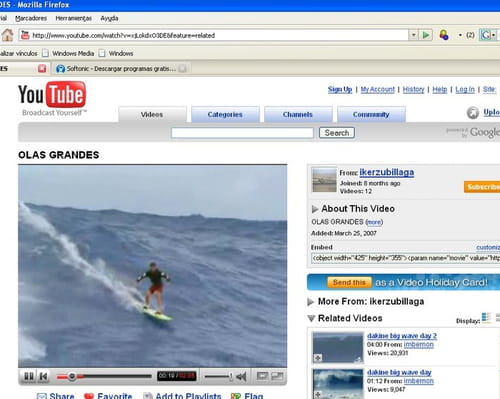Open the ikerzubillaga channel link
The width and height of the screenshot is (500, 399).
tap(387, 172)
